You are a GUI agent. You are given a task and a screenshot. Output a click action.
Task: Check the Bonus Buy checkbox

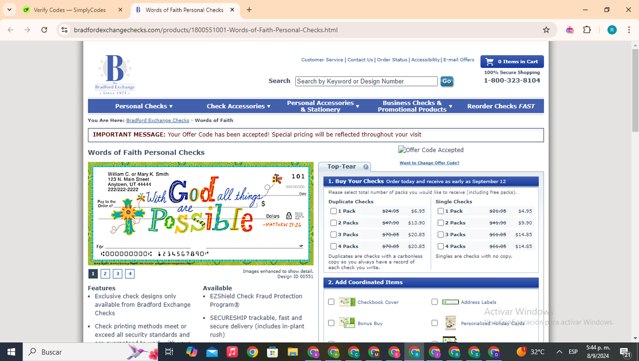pos(331,323)
